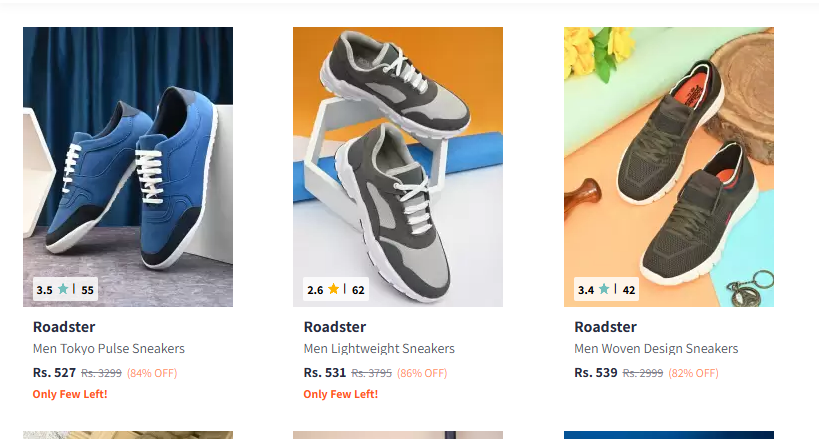Open the olive Woven Design Sneakers image
This screenshot has width=819, height=439.
669,167
